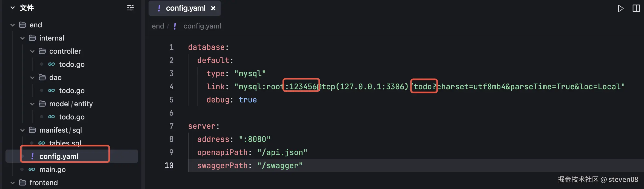Switch to the config.yaml editor tab
Viewport: 644px width, 189px height.
pyautogui.click(x=185, y=8)
